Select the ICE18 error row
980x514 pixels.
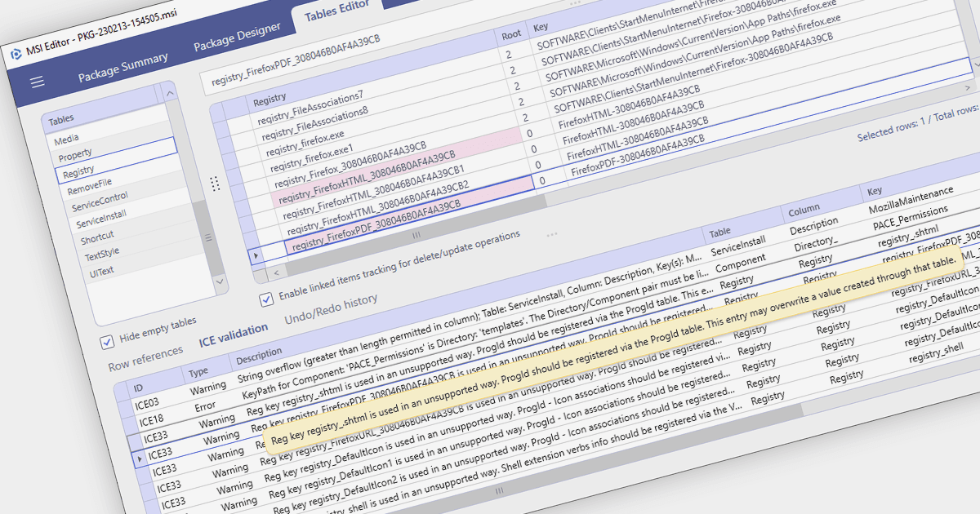(x=152, y=421)
